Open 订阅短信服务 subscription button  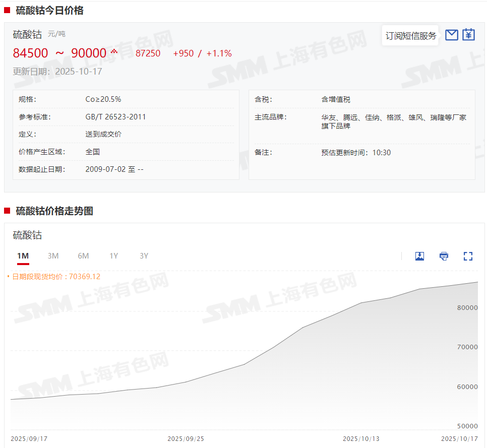[410, 36]
